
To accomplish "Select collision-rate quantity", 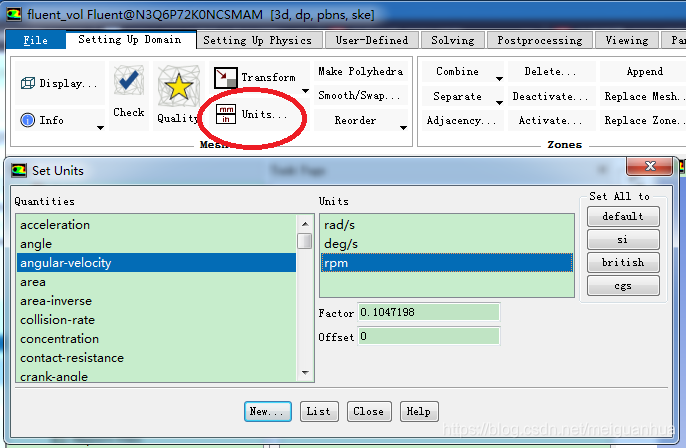I will [x=156, y=320].
